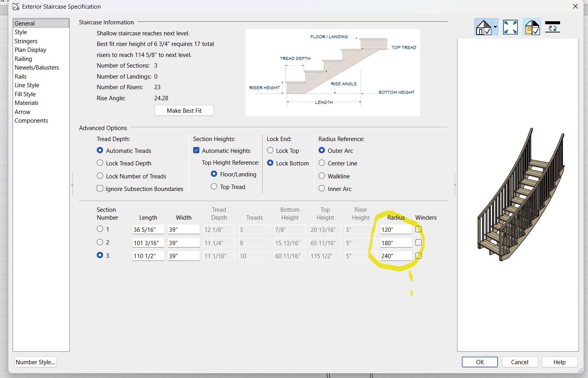
Task: Go to Newels/Balusters panel
Action: 37,68
